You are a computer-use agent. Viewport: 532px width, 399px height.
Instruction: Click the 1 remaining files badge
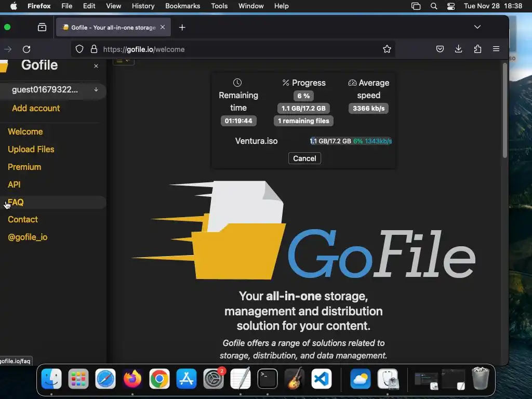tap(303, 121)
